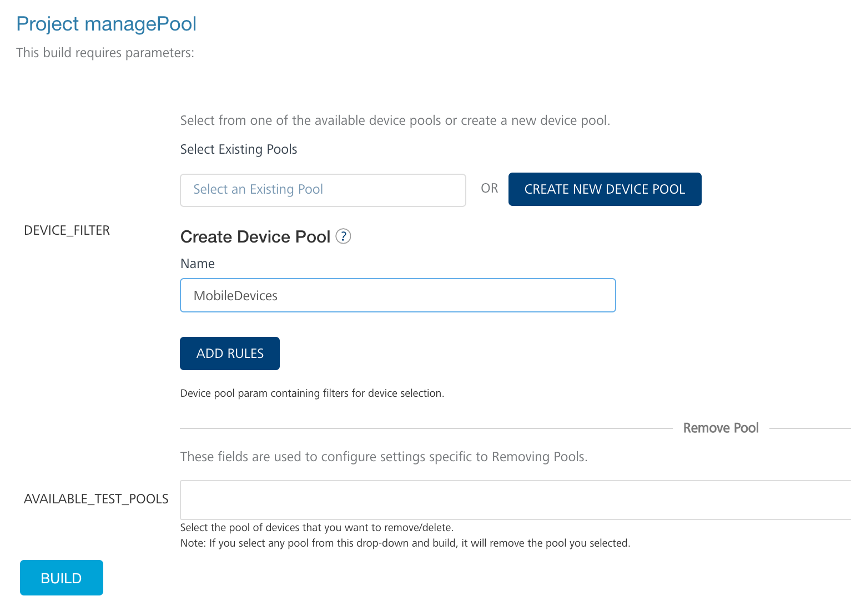
Task: Start the build with the BUILD button
Action: point(62,578)
